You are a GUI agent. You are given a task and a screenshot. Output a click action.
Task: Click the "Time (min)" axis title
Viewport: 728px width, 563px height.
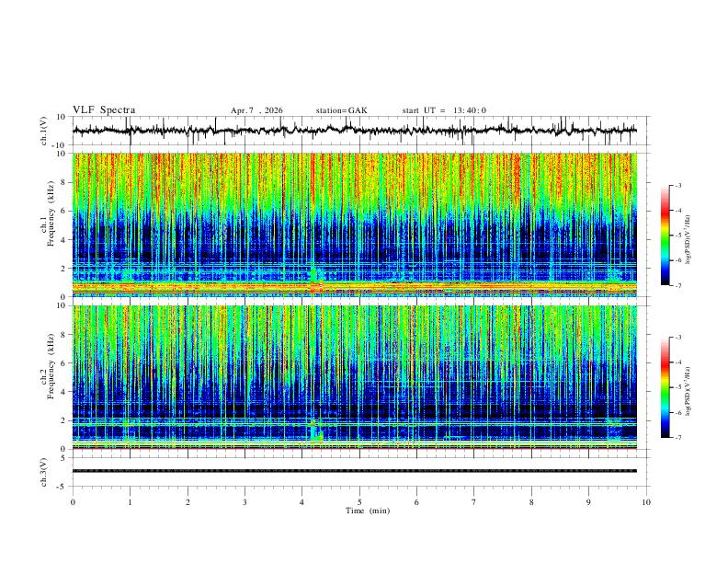[368, 511]
